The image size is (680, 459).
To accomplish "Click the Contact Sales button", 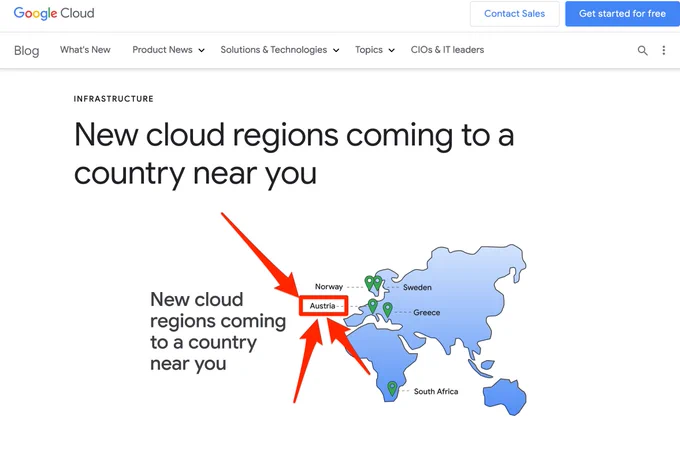I will pos(514,14).
